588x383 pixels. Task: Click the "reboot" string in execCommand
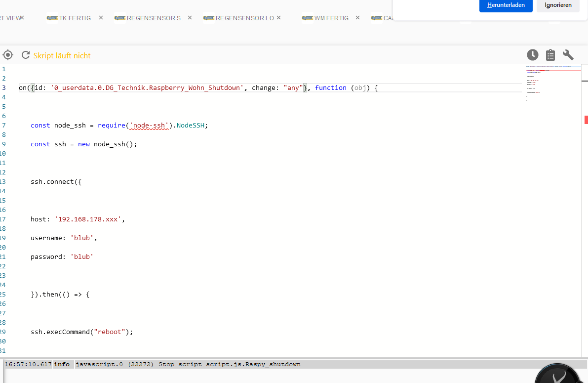point(110,332)
